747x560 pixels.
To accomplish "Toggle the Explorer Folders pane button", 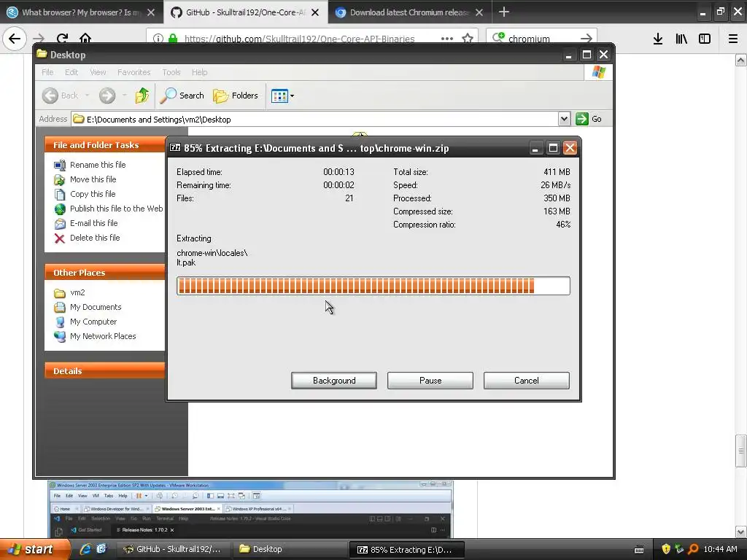I will [x=236, y=96].
